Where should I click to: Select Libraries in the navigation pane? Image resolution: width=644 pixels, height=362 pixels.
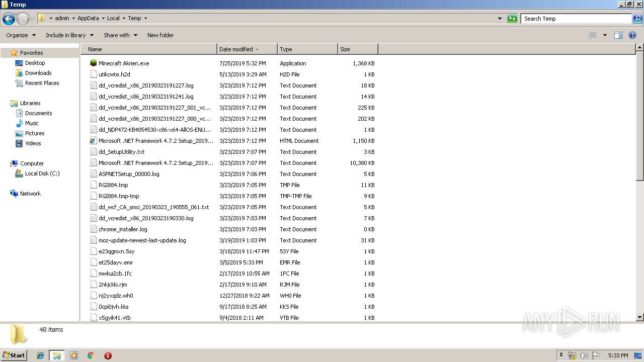[x=30, y=103]
